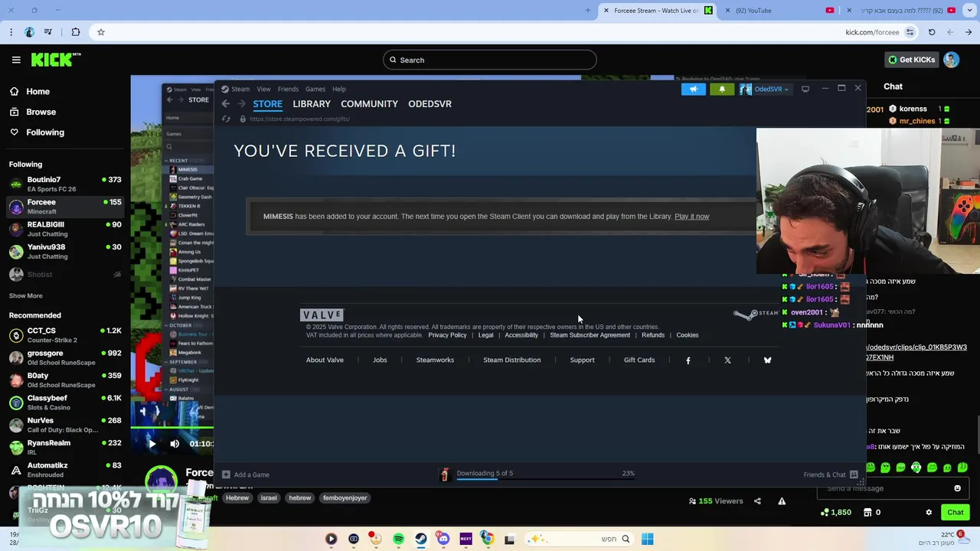Report stream using warning icon
Screen dimensions: 980x551
pyautogui.click(x=782, y=501)
